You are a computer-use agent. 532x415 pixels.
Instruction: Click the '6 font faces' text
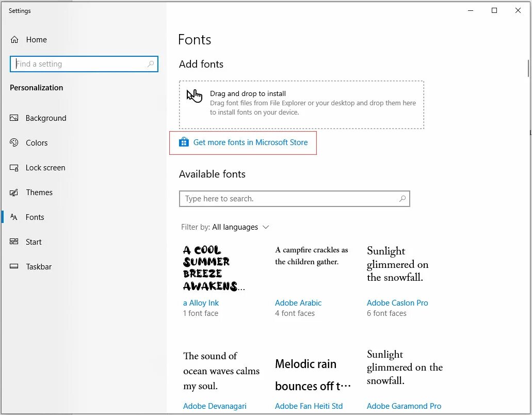[386, 313]
